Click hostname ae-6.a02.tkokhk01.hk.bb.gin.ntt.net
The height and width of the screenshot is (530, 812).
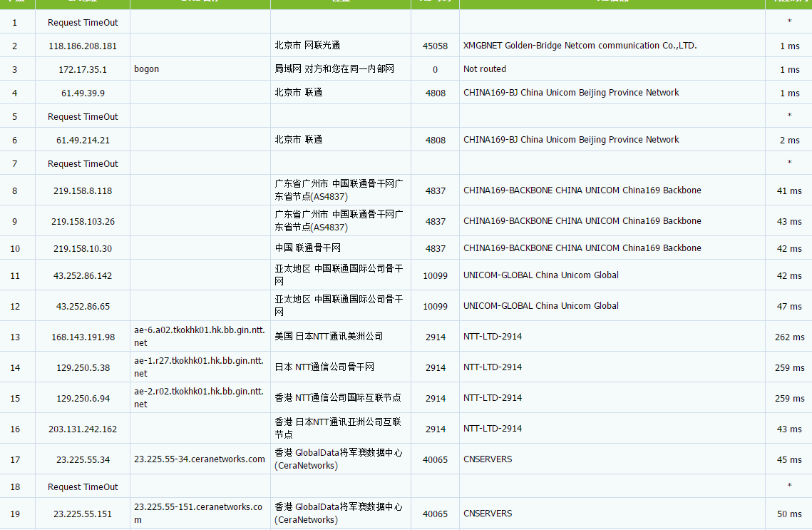(200, 336)
